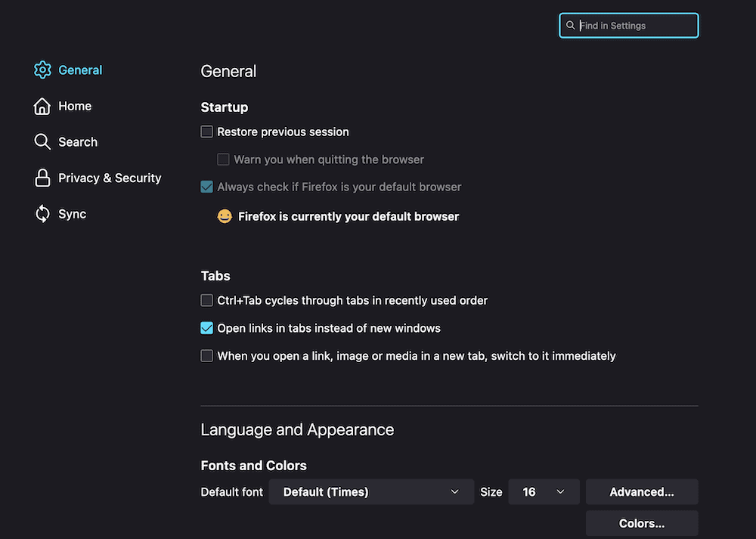Uncheck Always check default browser option
The width and height of the screenshot is (756, 539).
(x=206, y=187)
